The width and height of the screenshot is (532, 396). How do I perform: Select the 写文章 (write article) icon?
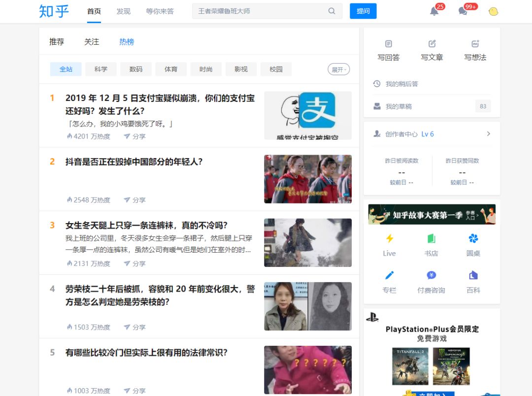tap(432, 43)
